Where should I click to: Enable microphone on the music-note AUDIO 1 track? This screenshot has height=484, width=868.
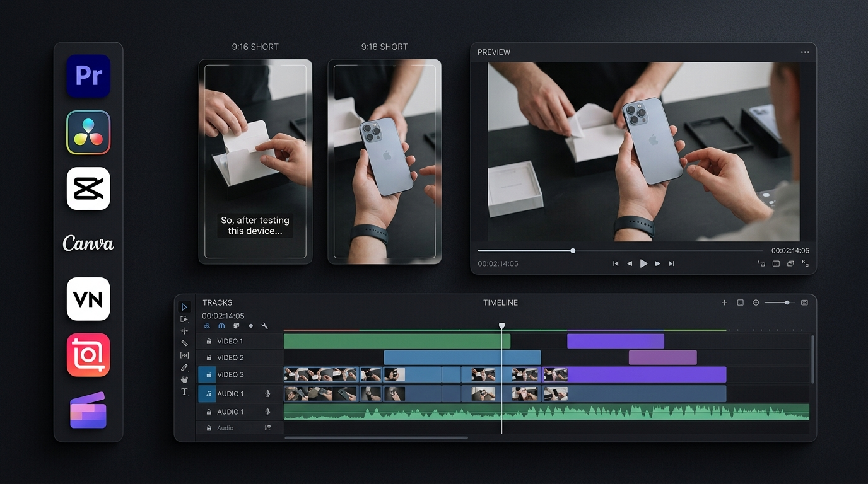point(267,394)
